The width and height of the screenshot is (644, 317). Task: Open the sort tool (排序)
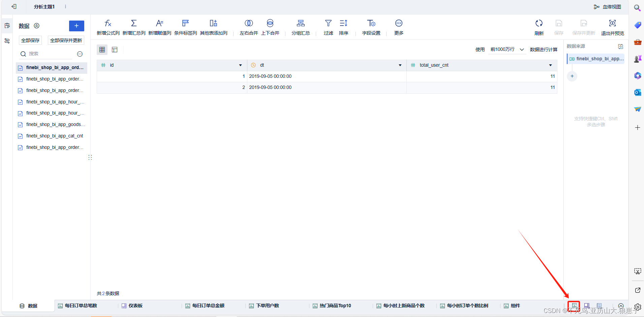(x=343, y=27)
